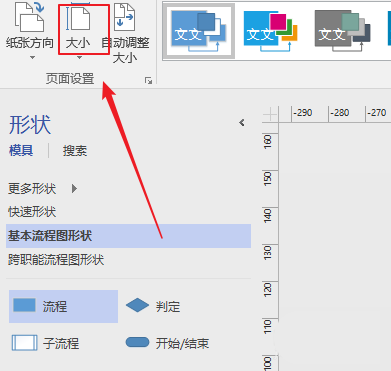Expand the 纸张方向 dropdown arrow
Viewport: 391px width, 371px height.
[32, 58]
